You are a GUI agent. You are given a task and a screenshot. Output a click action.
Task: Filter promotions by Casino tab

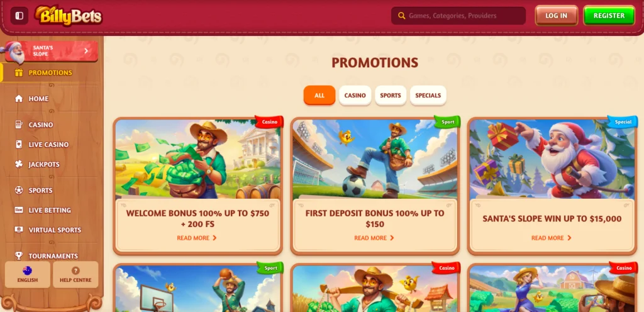[x=355, y=95]
